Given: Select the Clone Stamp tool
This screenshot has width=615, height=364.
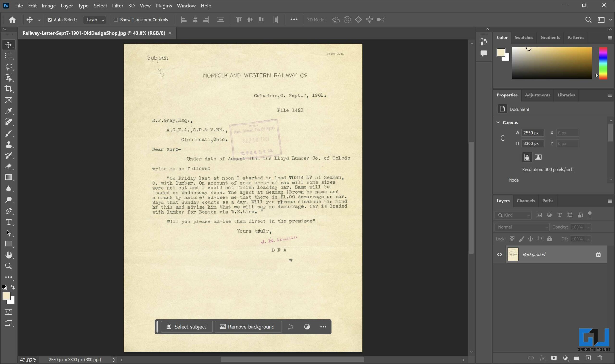Looking at the screenshot, I should tap(9, 144).
